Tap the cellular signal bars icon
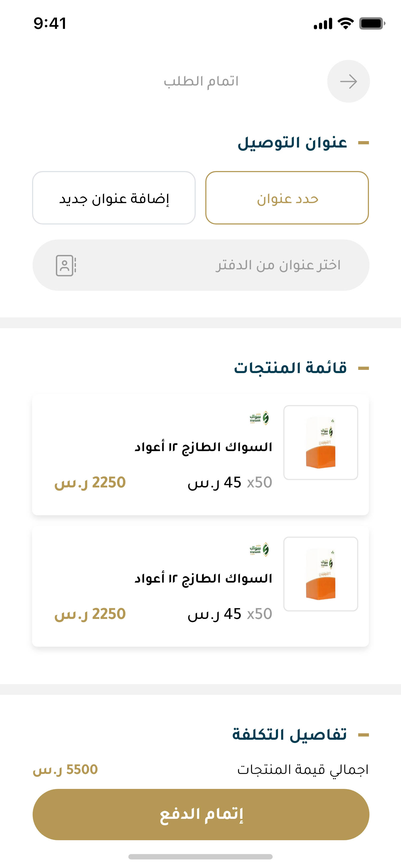 click(323, 24)
